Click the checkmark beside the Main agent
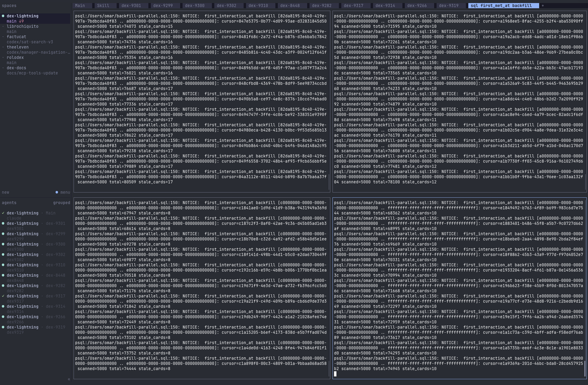The width and height of the screenshot is (588, 385). (3, 213)
